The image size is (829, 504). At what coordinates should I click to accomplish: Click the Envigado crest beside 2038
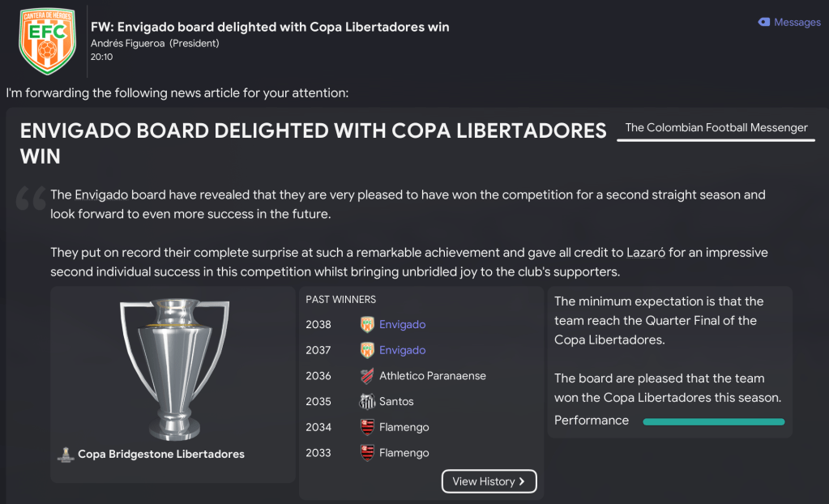[367, 325]
